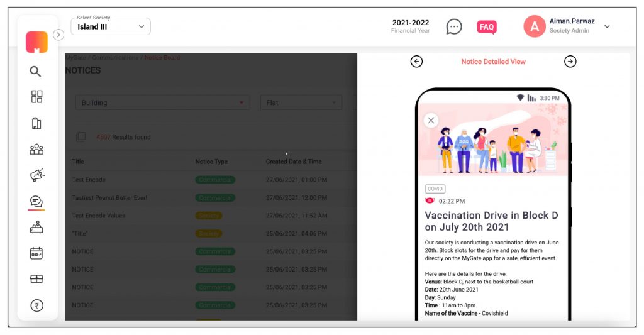Open the rupee accounts icon
The height and width of the screenshot is (335, 644).
pos(36,305)
